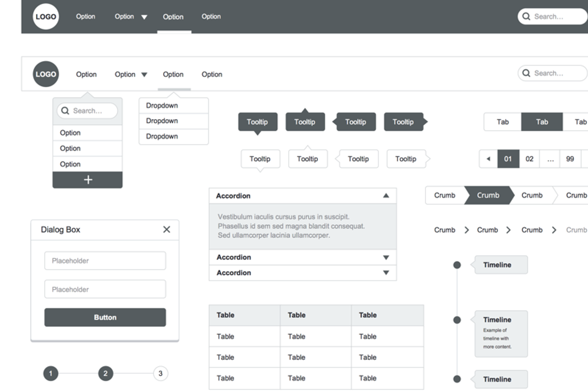This screenshot has width=588, height=392.
Task: Click white Tooltip with arrow pointing left
Action: click(357, 159)
